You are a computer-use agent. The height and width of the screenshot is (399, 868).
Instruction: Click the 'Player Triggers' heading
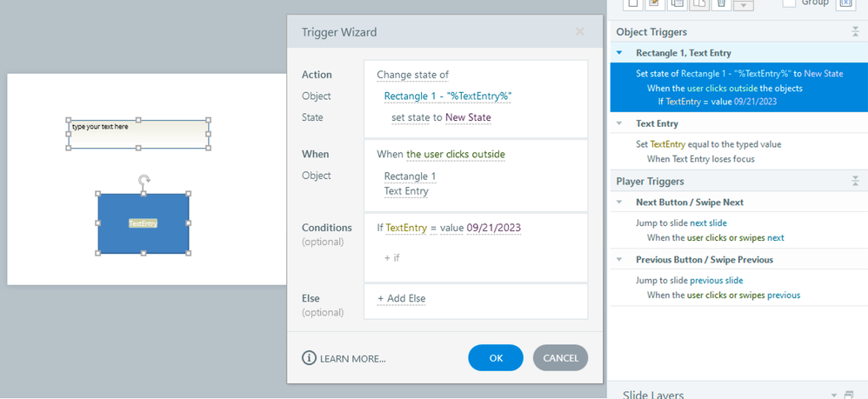click(650, 181)
